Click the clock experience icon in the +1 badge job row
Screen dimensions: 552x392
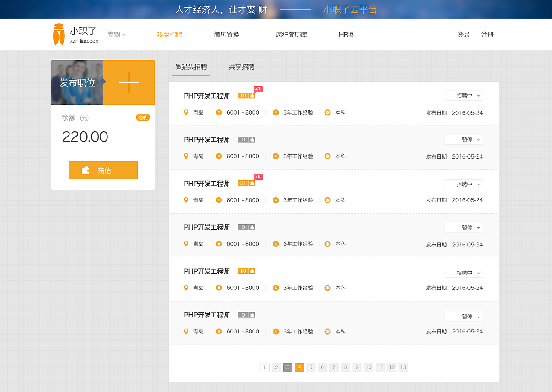[276, 112]
